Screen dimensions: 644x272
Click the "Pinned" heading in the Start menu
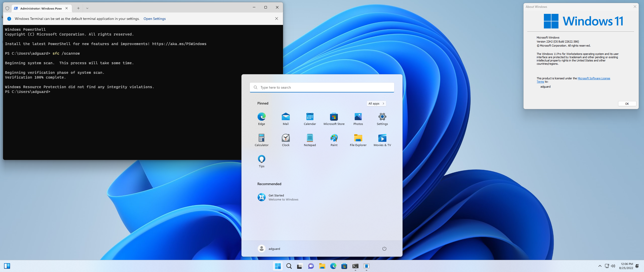click(263, 103)
